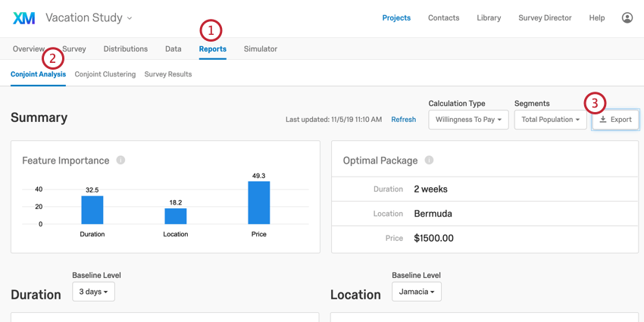Click the Price bar in chart
This screenshot has height=322, width=644.
pos(259,203)
